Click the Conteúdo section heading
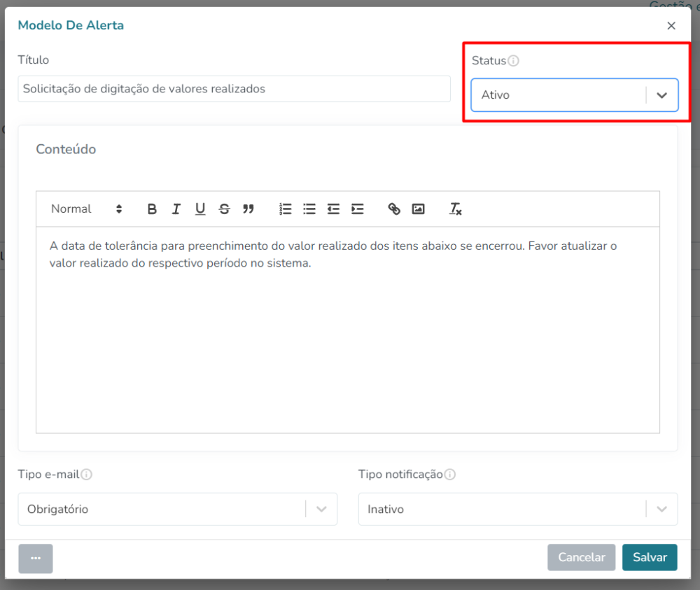Image resolution: width=700 pixels, height=590 pixels. pos(66,149)
